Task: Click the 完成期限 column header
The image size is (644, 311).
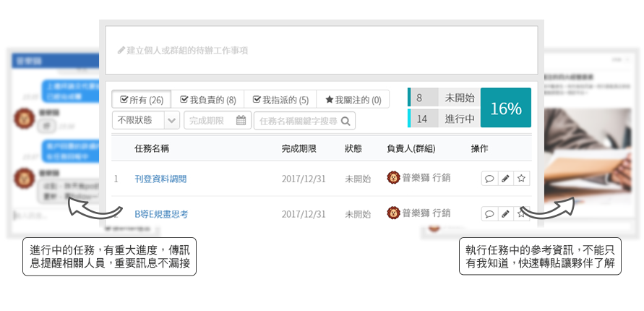Action: coord(299,149)
